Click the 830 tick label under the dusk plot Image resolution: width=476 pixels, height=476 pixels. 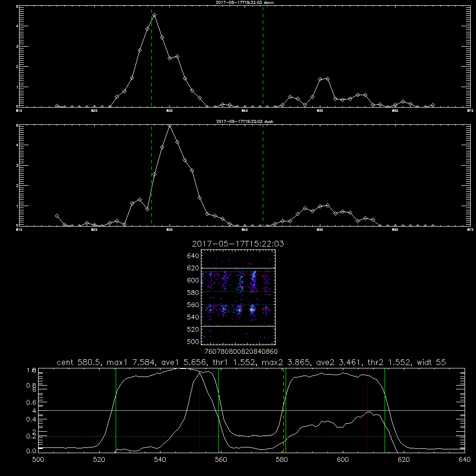[169, 230]
